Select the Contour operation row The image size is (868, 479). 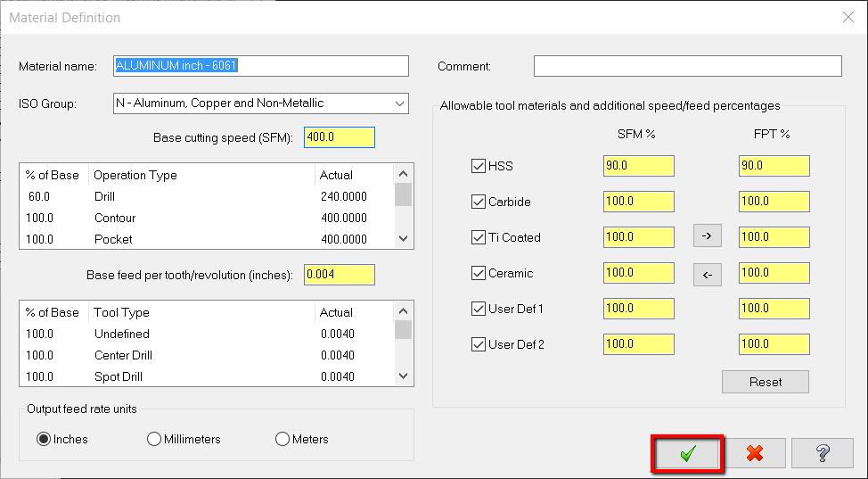(x=207, y=218)
